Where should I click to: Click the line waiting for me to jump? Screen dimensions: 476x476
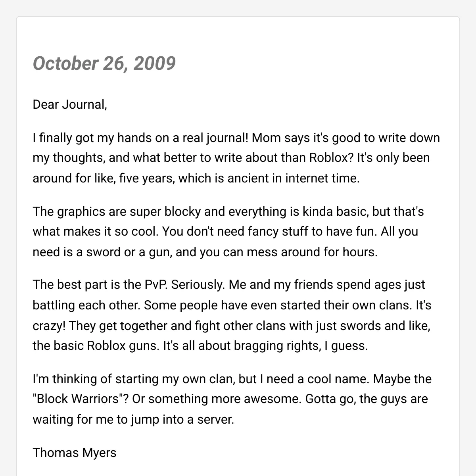coord(133,420)
